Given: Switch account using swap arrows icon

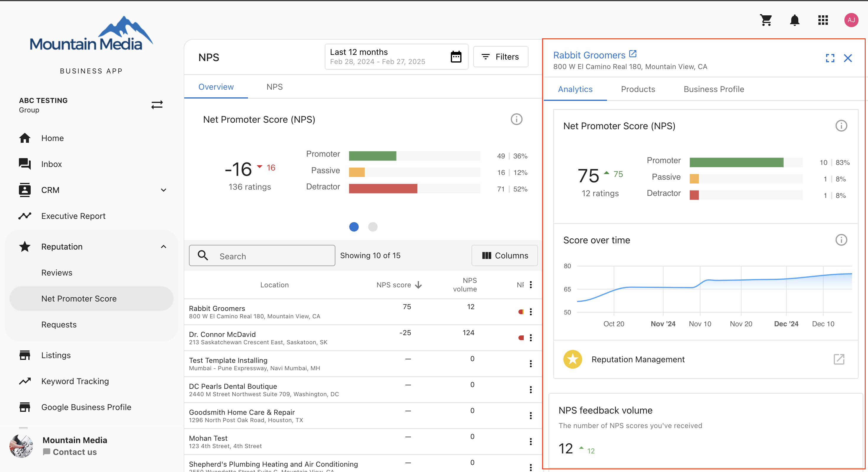Looking at the screenshot, I should [x=157, y=105].
